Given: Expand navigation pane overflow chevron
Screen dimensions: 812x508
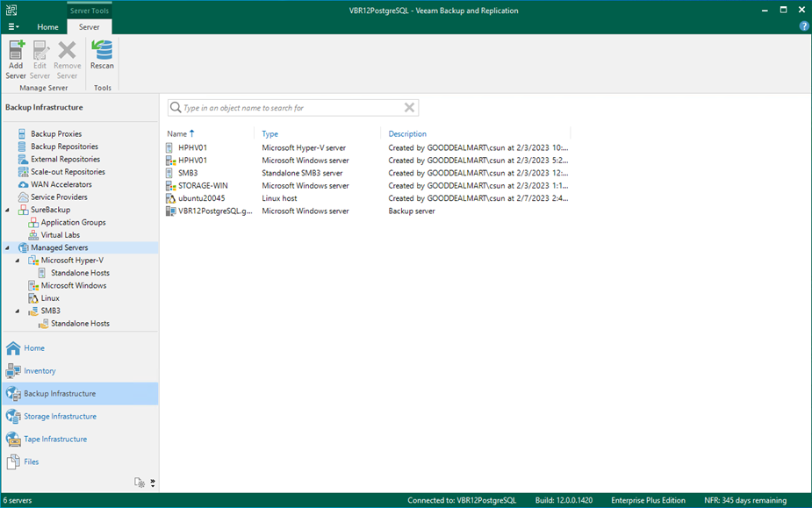Looking at the screenshot, I should (x=152, y=483).
